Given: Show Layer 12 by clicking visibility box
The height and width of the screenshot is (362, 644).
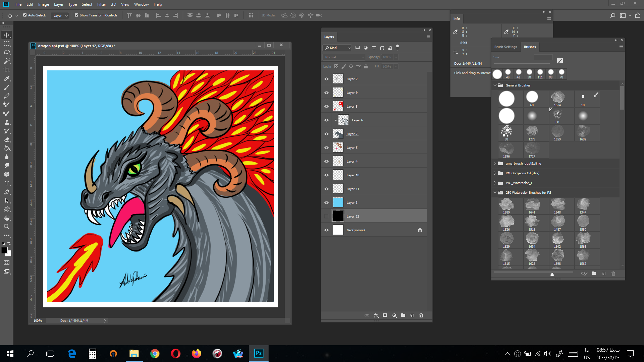Looking at the screenshot, I should click(x=326, y=217).
